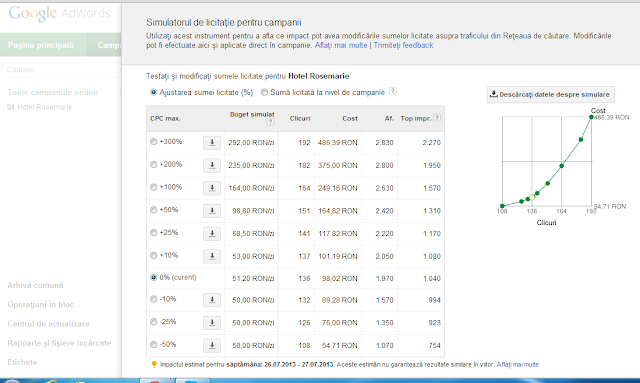Image resolution: width=640 pixels, height=383 pixels.
Task: Open Rapoarte și fișiere încărcate
Action: coord(59,343)
